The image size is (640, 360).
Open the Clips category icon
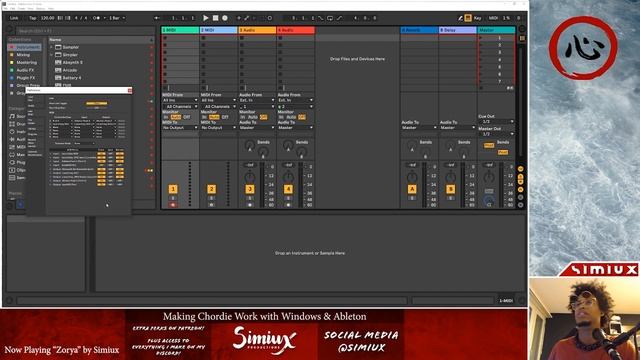click(x=12, y=170)
